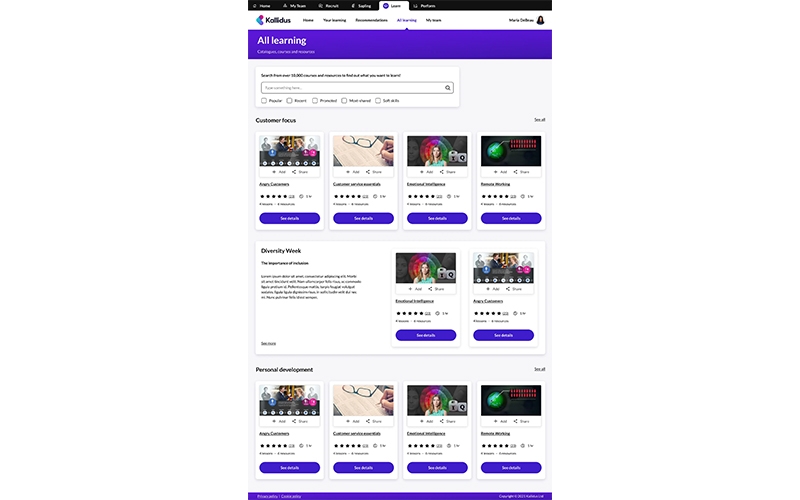Viewport: 800px width, 500px height.
Task: Share Emotional Intelligence in Diversity Week
Action: point(436,289)
